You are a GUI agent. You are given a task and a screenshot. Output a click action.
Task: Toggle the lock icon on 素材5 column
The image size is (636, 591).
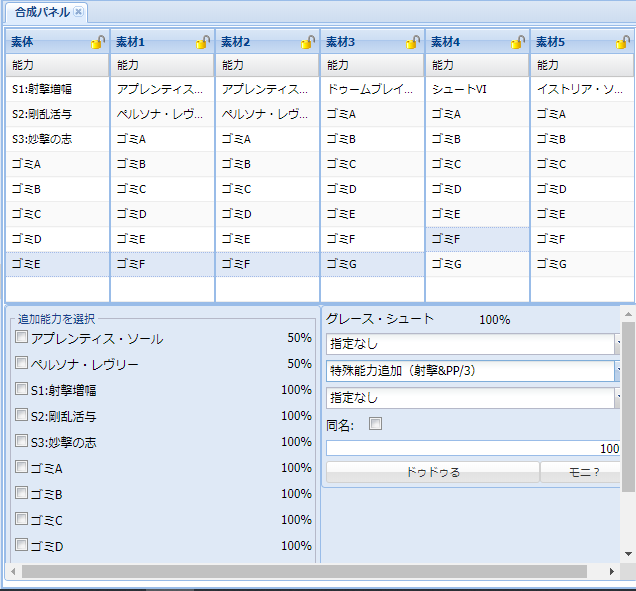click(623, 42)
